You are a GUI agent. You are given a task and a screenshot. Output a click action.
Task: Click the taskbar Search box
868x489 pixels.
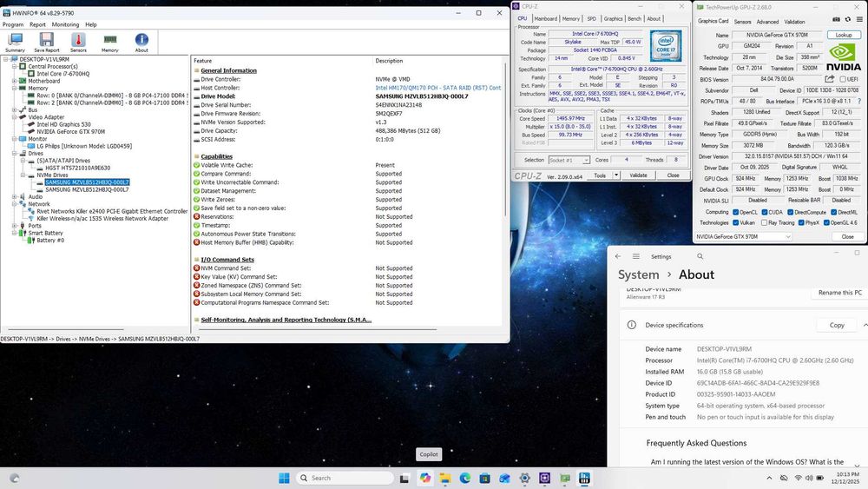click(x=345, y=478)
